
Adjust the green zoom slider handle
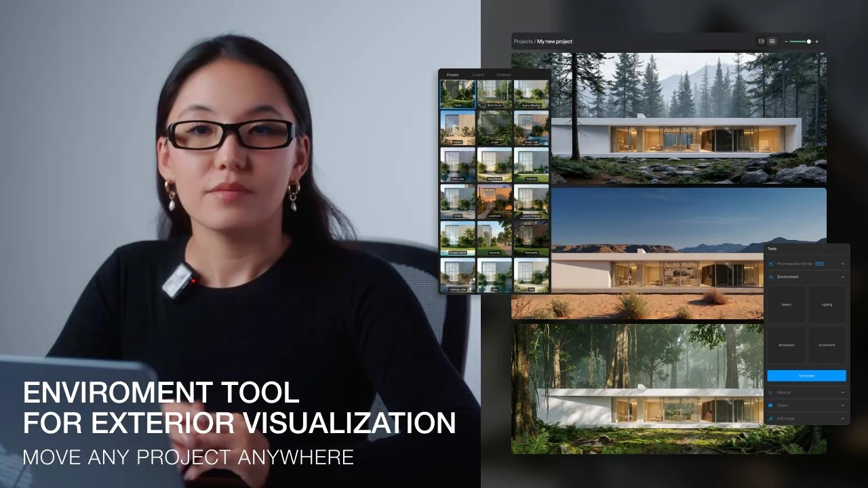click(x=809, y=41)
